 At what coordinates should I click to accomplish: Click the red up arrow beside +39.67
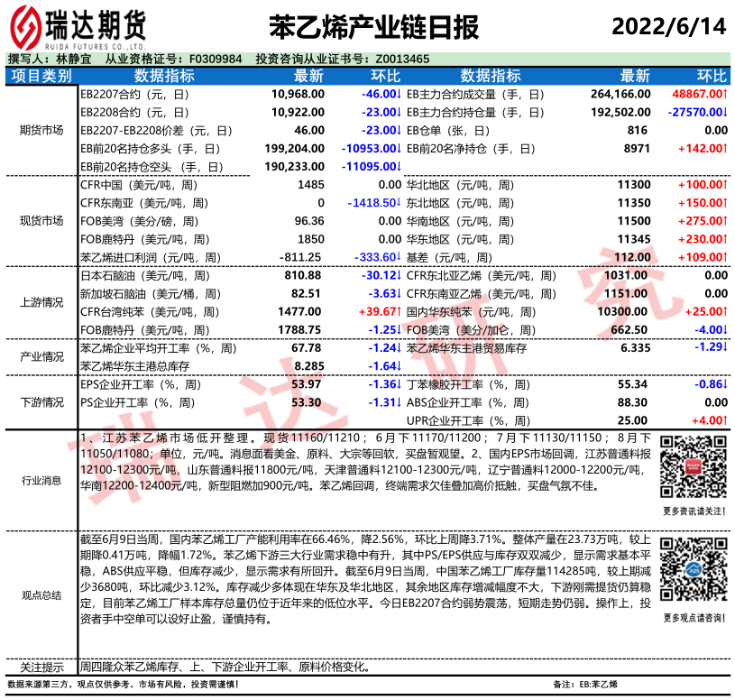[398, 311]
